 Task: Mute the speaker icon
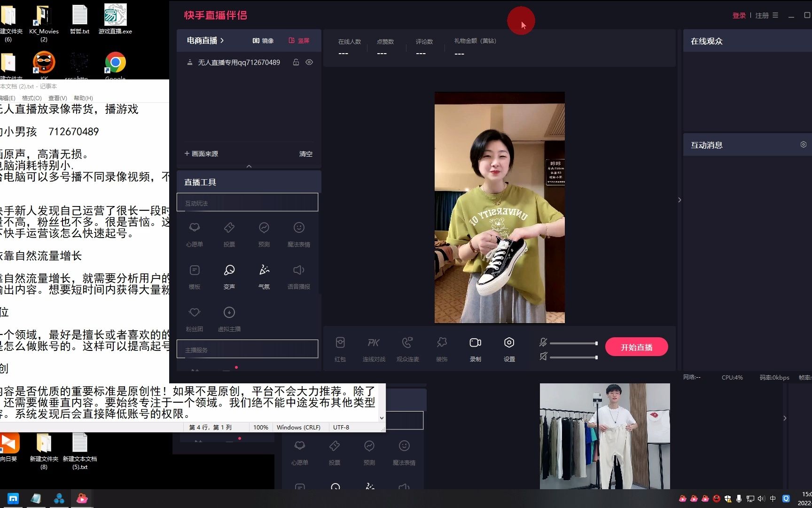pyautogui.click(x=543, y=357)
